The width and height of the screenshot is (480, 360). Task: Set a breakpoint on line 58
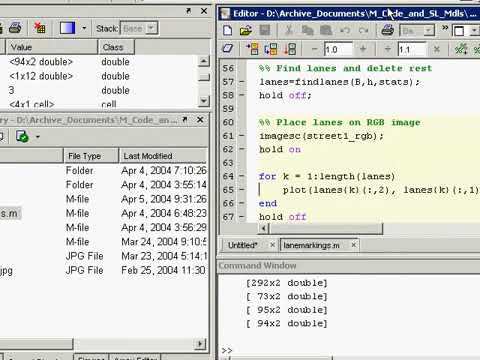tap(242, 95)
